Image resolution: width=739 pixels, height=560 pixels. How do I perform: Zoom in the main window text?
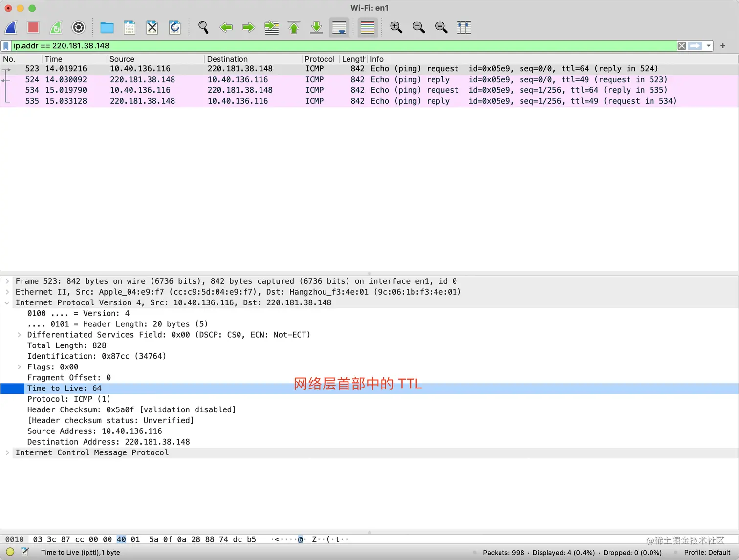tap(396, 27)
